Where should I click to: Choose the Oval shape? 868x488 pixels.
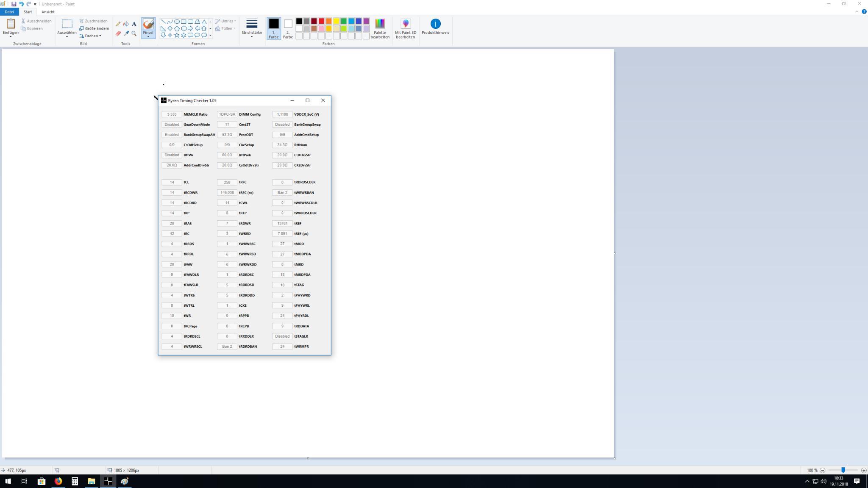[x=177, y=22]
